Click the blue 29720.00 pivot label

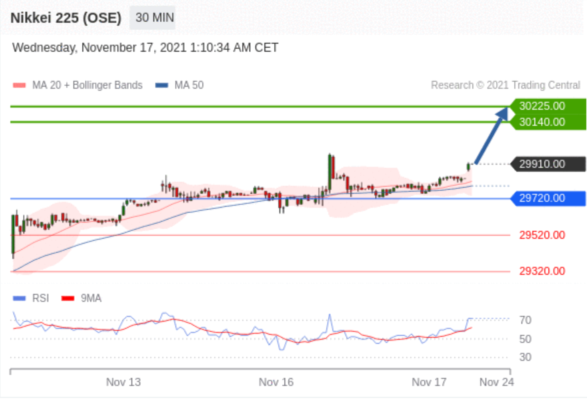548,198
